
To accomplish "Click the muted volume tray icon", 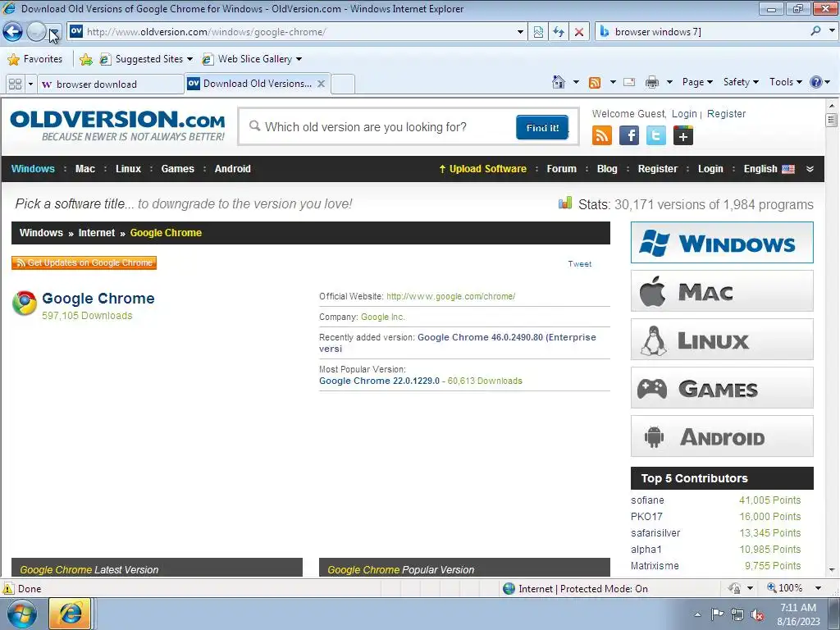I will (757, 614).
